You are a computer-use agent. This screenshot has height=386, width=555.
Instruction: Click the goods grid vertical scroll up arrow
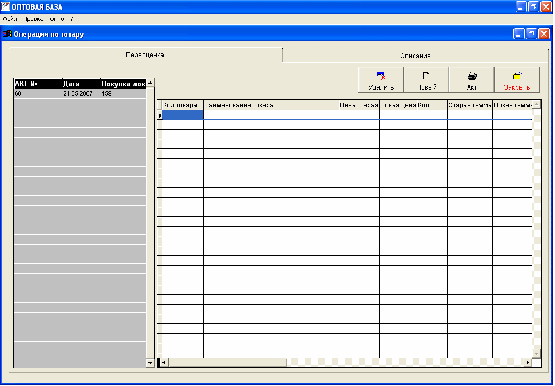(537, 104)
